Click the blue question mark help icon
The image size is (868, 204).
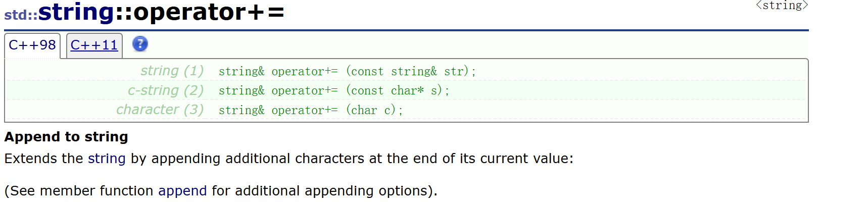pyautogui.click(x=140, y=44)
